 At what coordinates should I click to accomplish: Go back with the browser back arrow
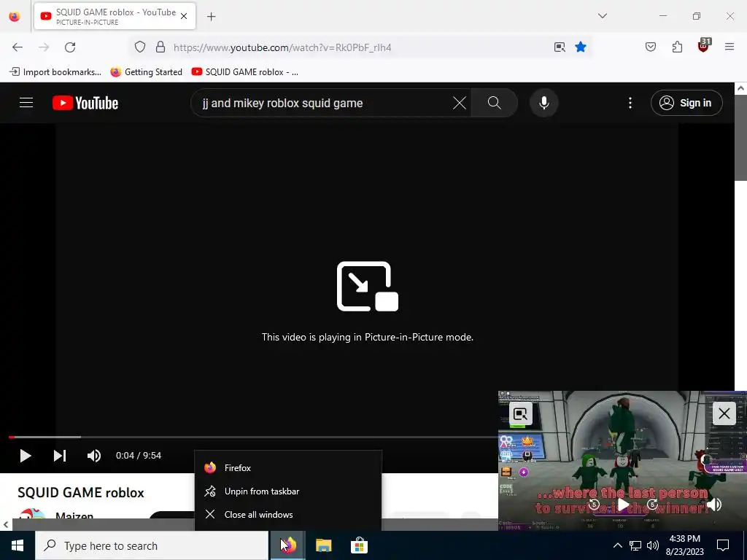(x=18, y=47)
